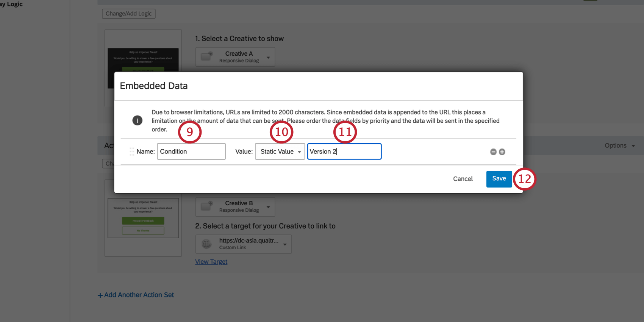The width and height of the screenshot is (644, 322).
Task: Click the Change/Add Logic button
Action: click(128, 14)
